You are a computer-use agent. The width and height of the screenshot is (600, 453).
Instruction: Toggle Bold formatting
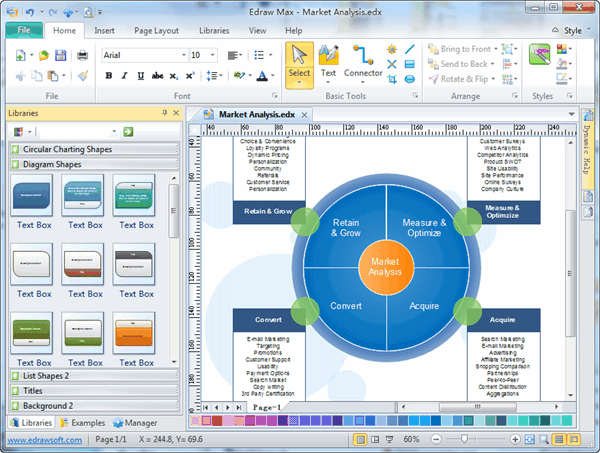[108, 75]
